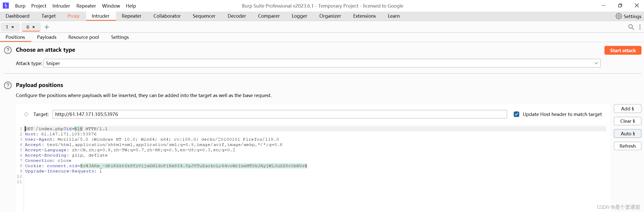Close Intruder tab 1
644x212 pixels.
point(13,27)
